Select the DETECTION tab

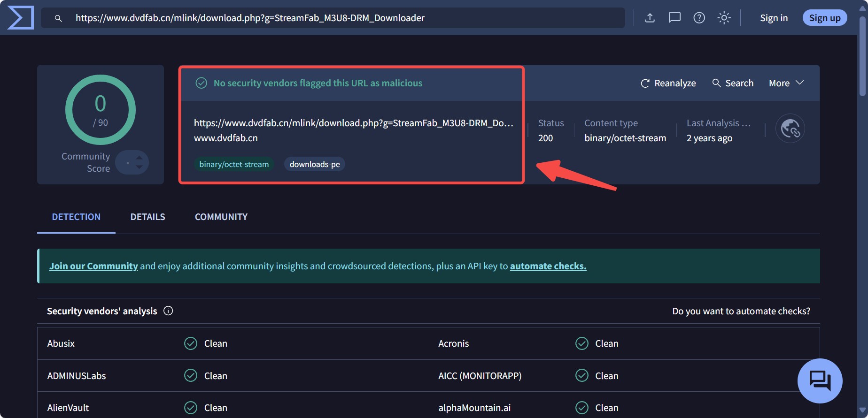(x=76, y=217)
